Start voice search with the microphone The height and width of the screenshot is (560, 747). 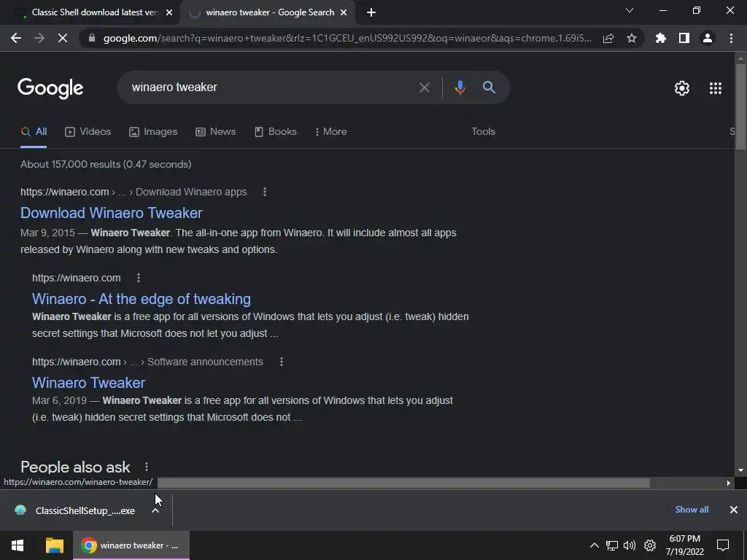(x=460, y=87)
